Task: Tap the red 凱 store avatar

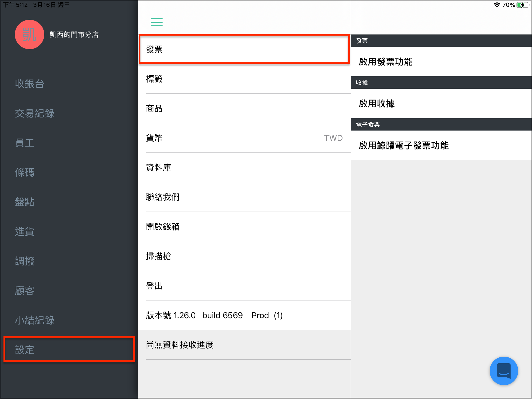Action: click(x=30, y=34)
